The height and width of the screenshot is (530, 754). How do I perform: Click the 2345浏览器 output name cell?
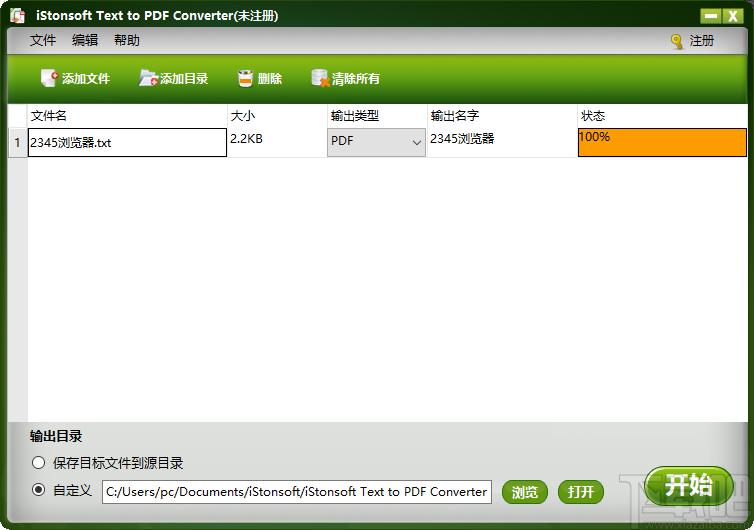tap(502, 142)
